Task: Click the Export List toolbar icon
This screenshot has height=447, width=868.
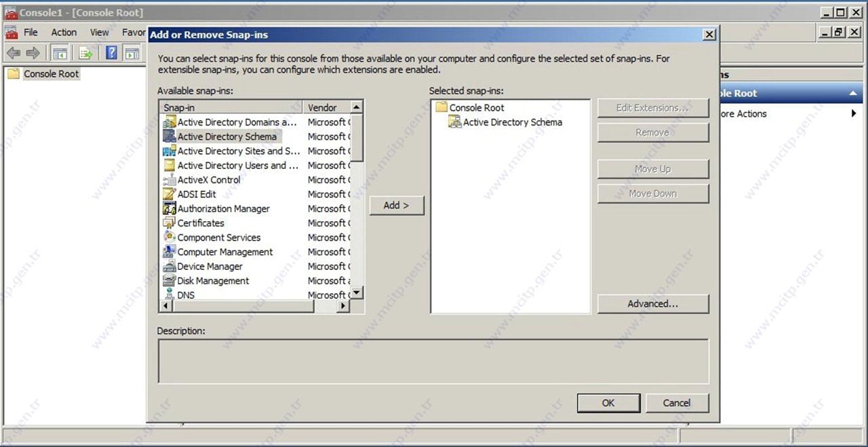Action: pyautogui.click(x=85, y=53)
